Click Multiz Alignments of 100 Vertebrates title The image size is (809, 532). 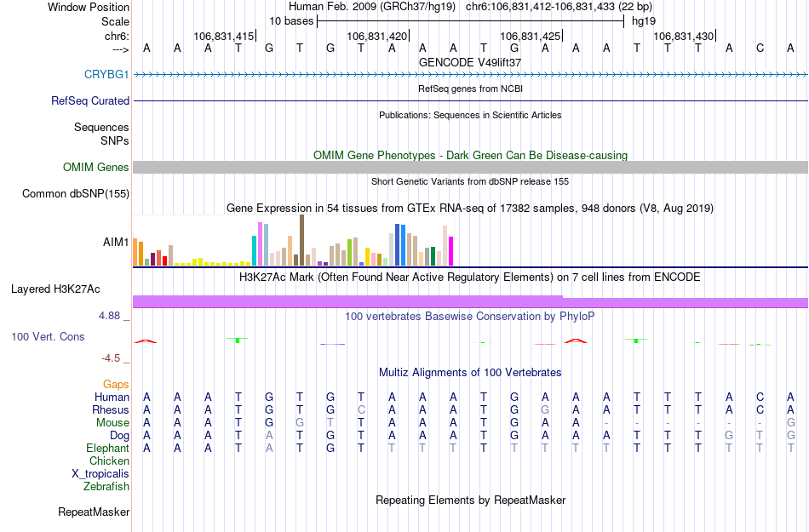(470, 372)
